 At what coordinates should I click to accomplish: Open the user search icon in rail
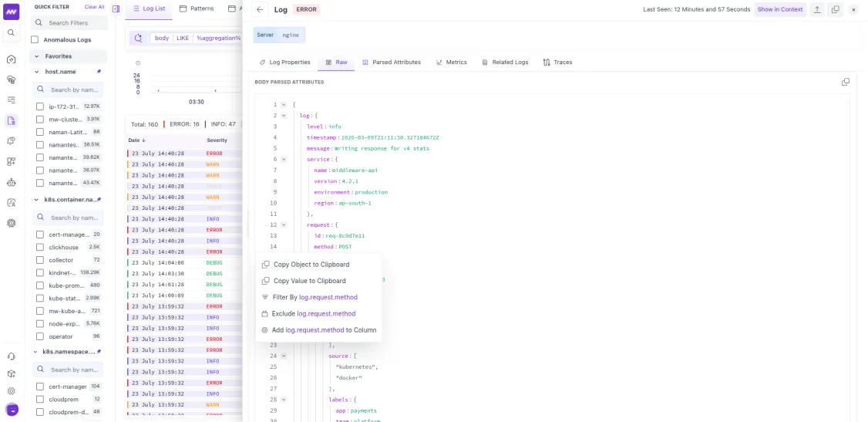11,203
